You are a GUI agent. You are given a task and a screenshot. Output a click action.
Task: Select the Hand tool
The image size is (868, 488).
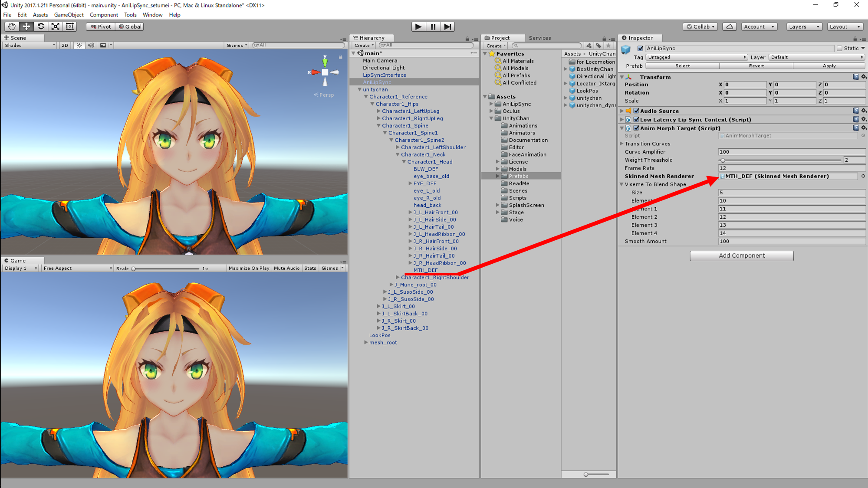(11, 26)
